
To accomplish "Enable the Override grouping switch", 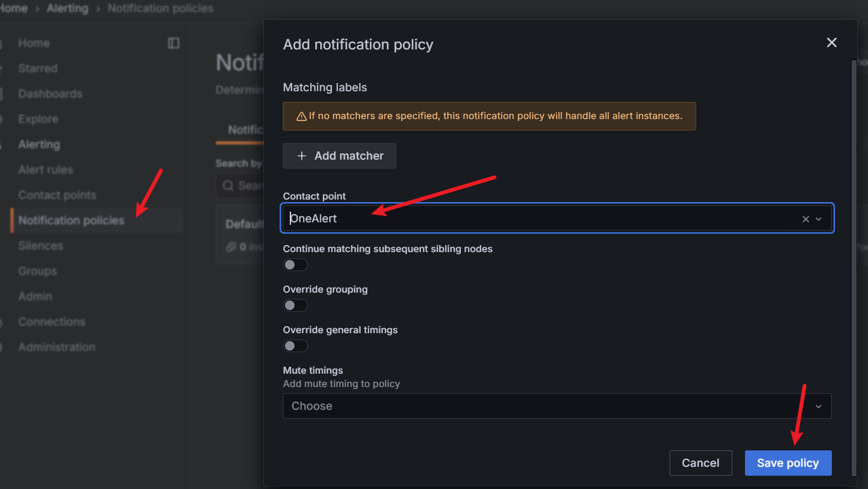I will coord(295,305).
